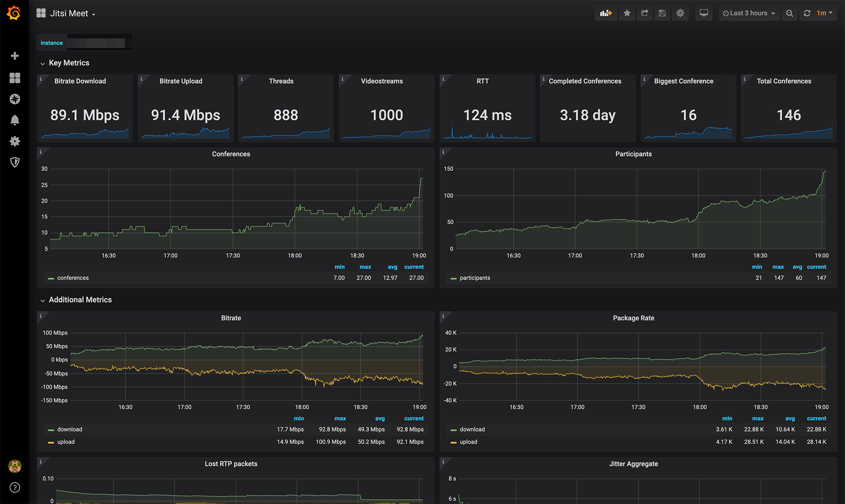The image size is (845, 504).
Task: Click the 89.1 Mbps stat value
Action: click(85, 115)
